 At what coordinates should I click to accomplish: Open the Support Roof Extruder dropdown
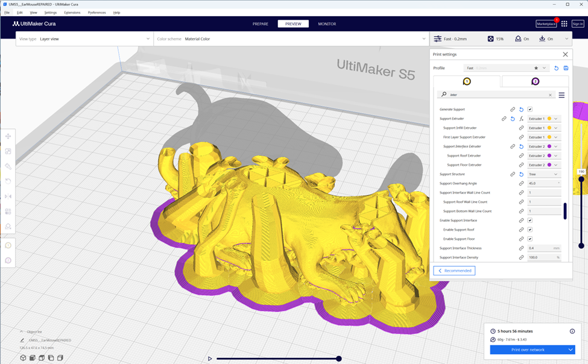tap(543, 155)
